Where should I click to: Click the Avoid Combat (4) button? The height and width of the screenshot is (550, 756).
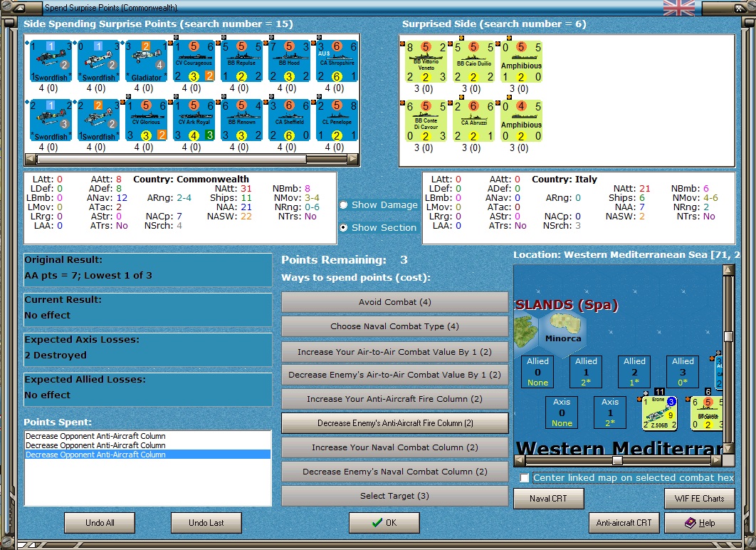click(x=395, y=302)
